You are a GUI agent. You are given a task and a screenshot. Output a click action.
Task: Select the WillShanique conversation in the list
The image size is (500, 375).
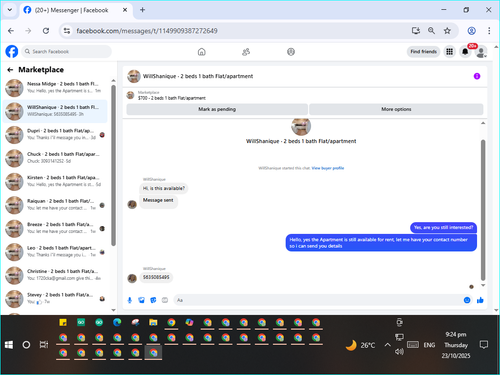coord(55,111)
